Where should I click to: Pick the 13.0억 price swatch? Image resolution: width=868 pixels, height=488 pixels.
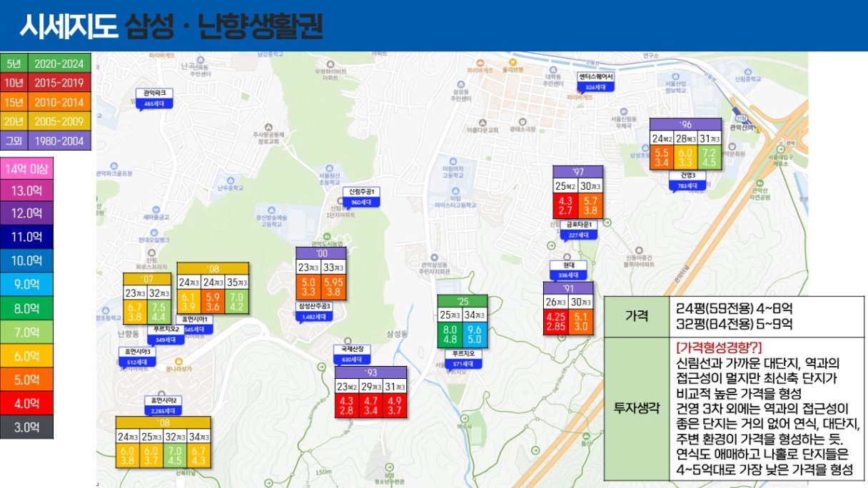[27, 193]
